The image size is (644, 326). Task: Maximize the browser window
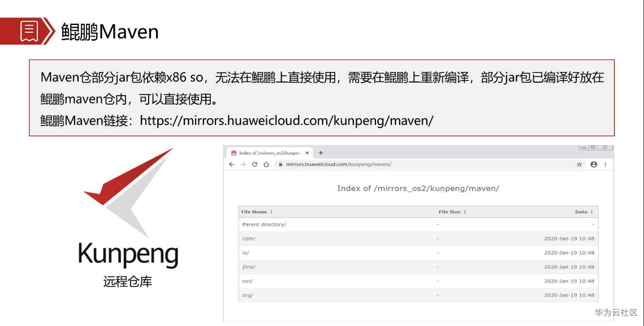[593, 147]
